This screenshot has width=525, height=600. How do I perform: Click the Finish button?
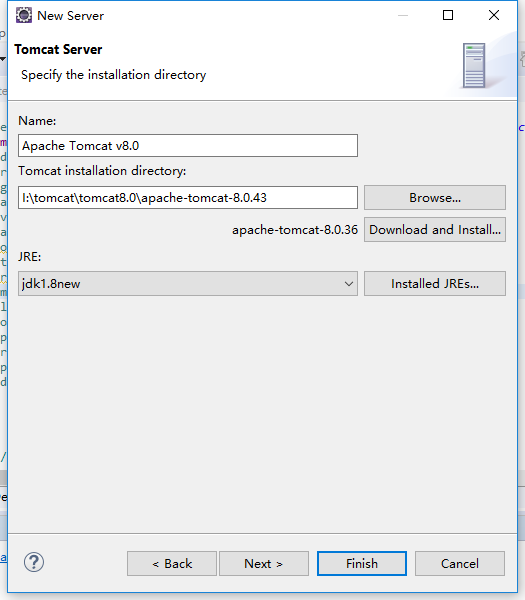362,563
